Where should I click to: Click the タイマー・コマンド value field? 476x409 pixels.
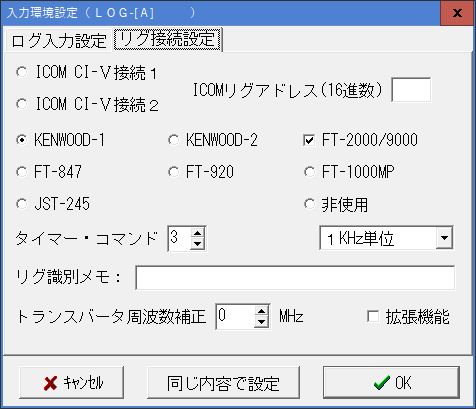179,238
